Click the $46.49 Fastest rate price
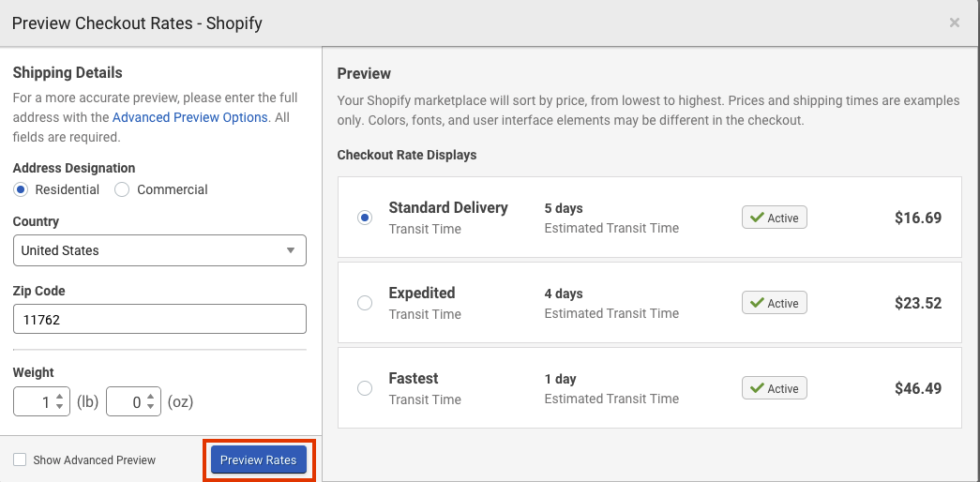980x482 pixels. (x=917, y=388)
